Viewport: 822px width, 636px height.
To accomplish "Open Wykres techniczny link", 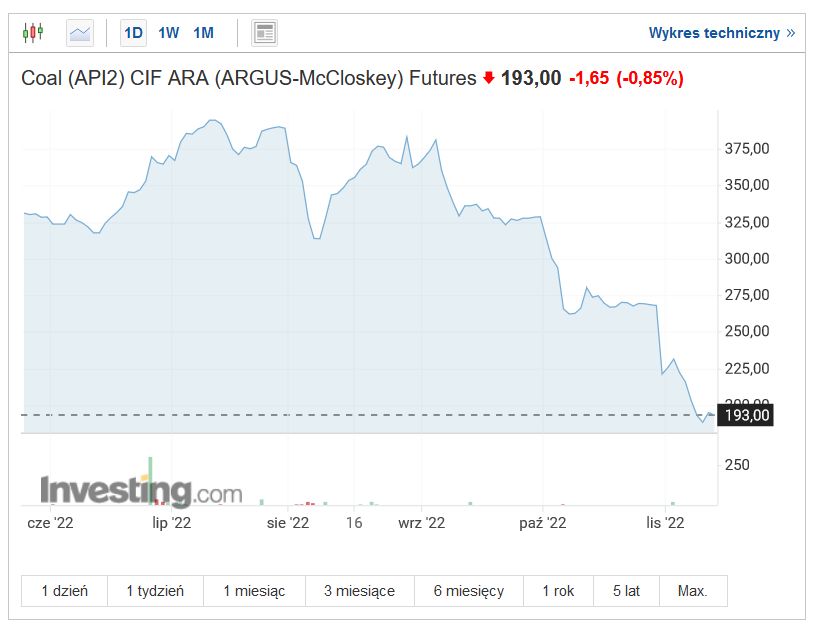I will pos(714,33).
